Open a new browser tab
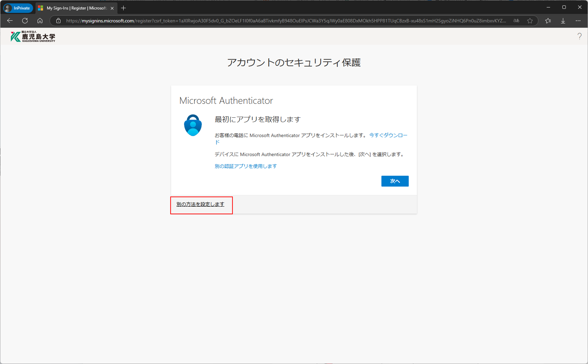 tap(123, 8)
